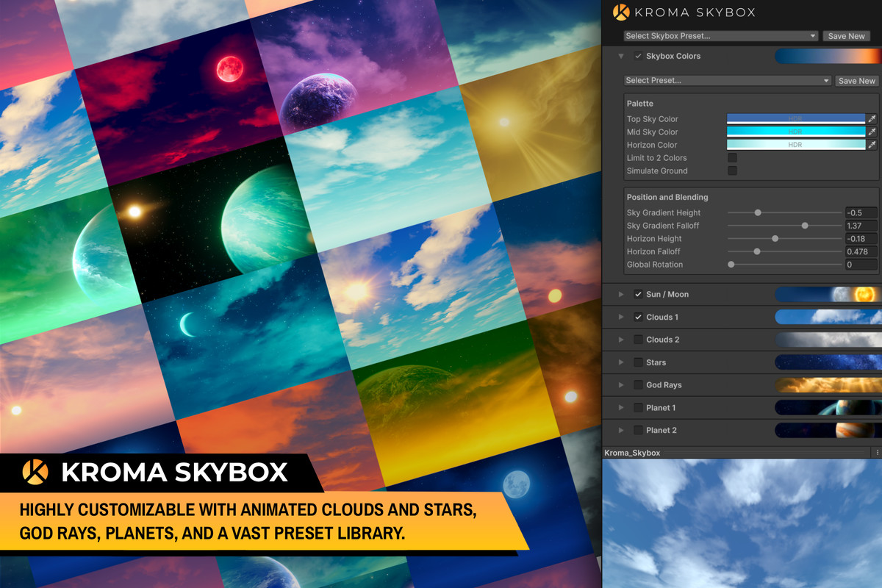Check the Planet 2 checkbox

[638, 430]
